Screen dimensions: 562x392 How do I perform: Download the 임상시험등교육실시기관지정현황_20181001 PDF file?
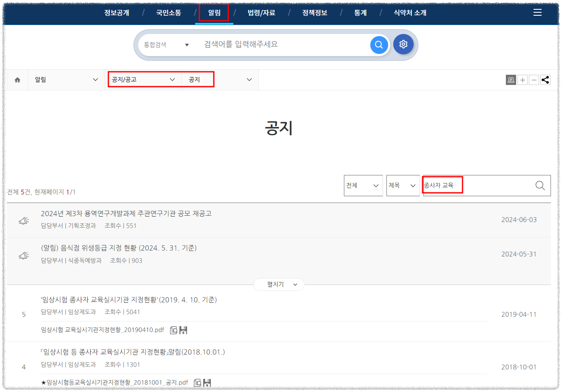point(207,382)
